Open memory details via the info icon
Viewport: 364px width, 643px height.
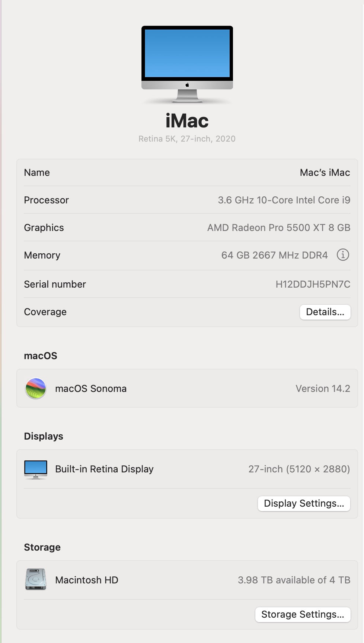[x=342, y=255]
